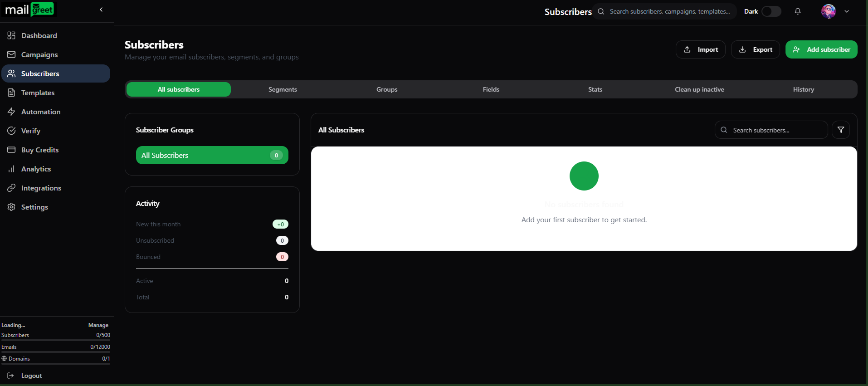
Task: Click the Emails 0/12000 progress bar
Action: [x=56, y=352]
